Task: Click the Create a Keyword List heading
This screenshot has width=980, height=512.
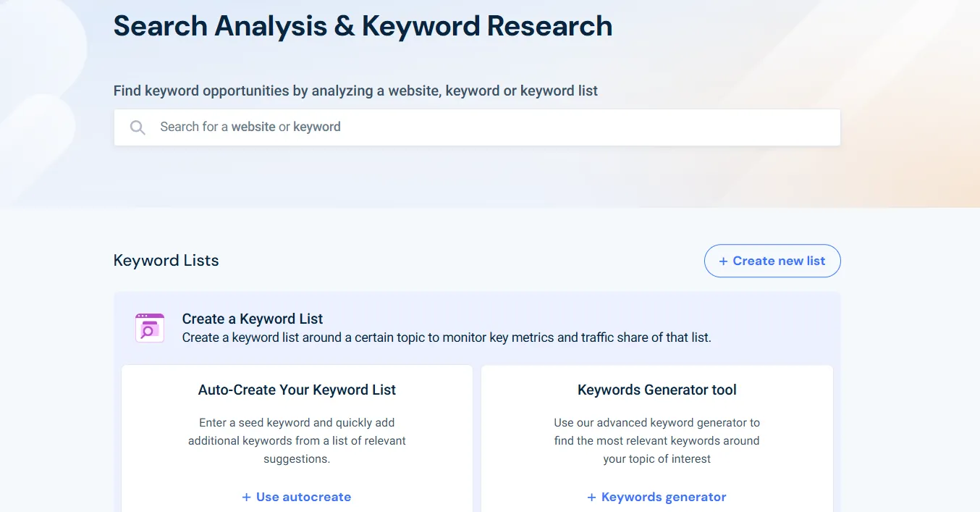Action: pyautogui.click(x=253, y=319)
